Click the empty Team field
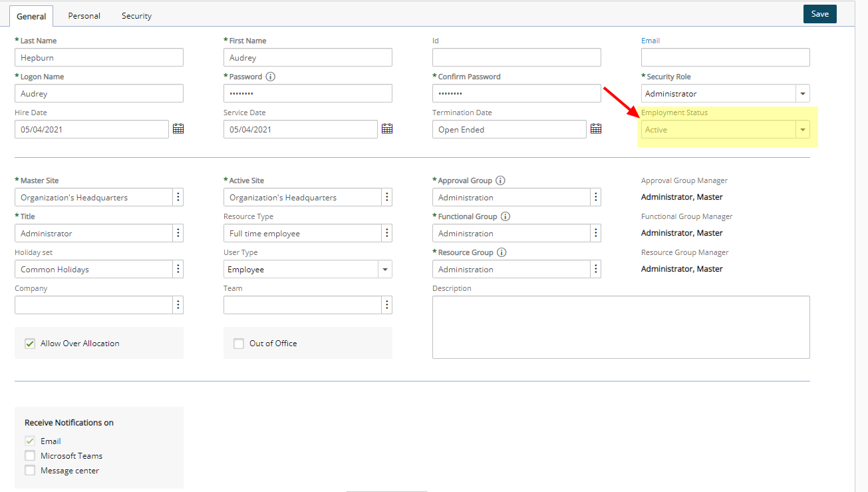 point(303,305)
